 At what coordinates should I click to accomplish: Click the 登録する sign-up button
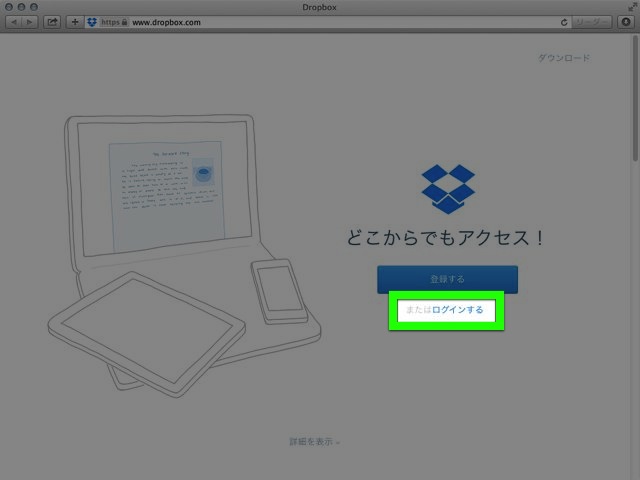[x=447, y=280]
